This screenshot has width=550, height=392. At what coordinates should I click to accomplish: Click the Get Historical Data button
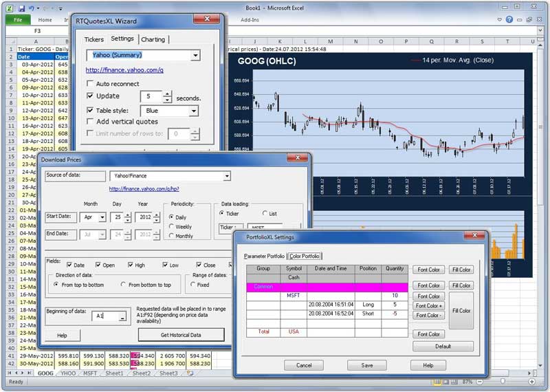pyautogui.click(x=181, y=335)
